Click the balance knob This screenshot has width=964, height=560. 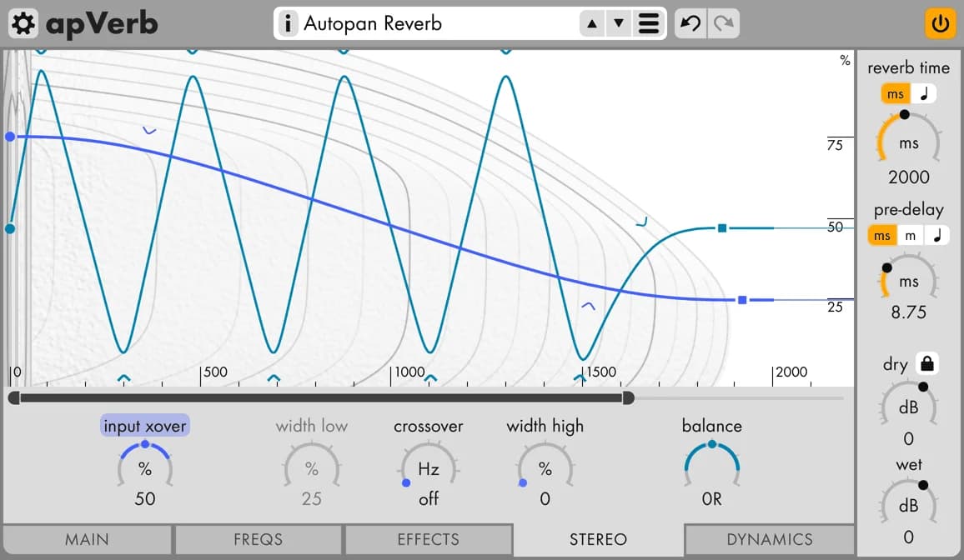tap(711, 468)
